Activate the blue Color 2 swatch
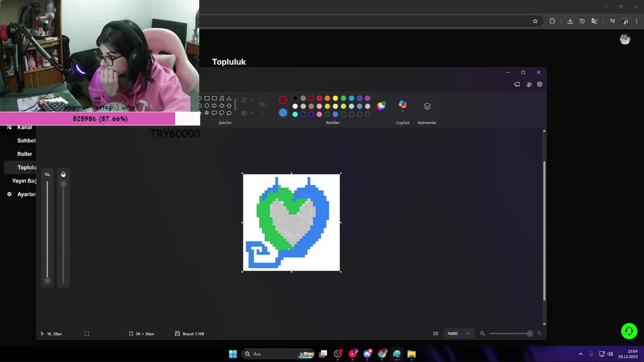 [283, 113]
